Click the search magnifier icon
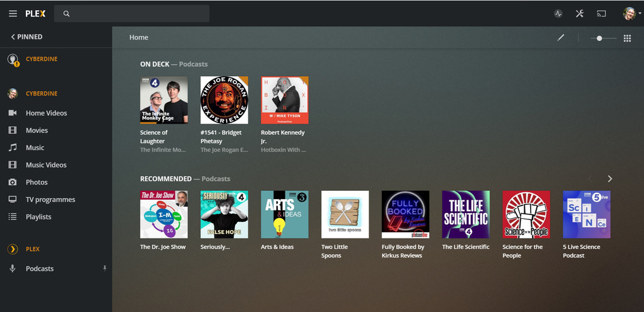Viewport: 644px width, 312px height. [x=66, y=13]
